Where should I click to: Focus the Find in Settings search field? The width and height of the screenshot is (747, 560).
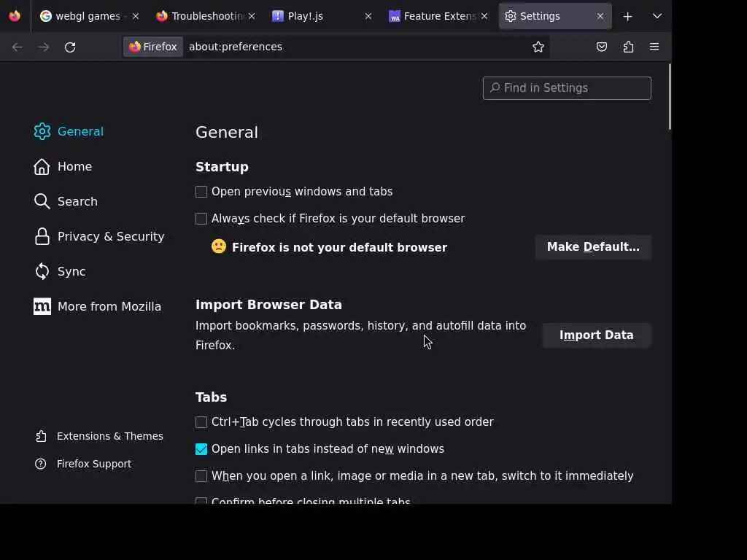click(567, 88)
